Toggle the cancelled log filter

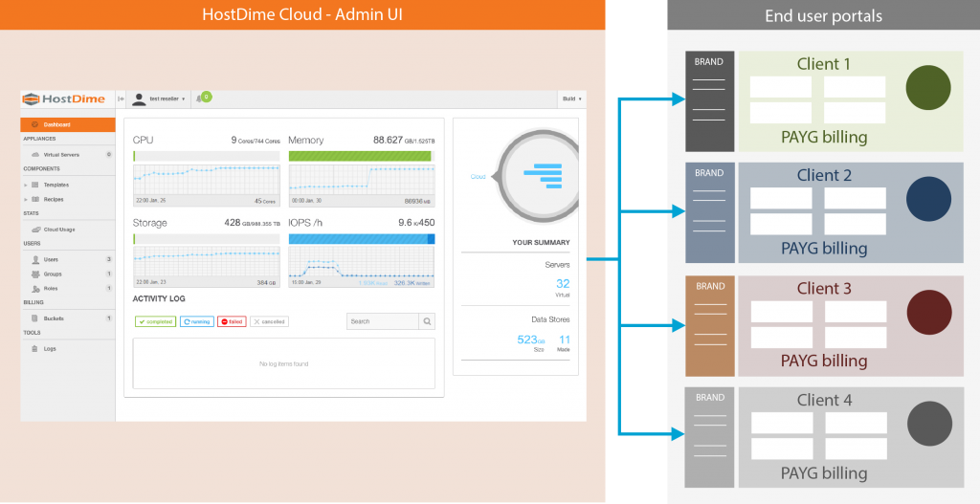[269, 321]
